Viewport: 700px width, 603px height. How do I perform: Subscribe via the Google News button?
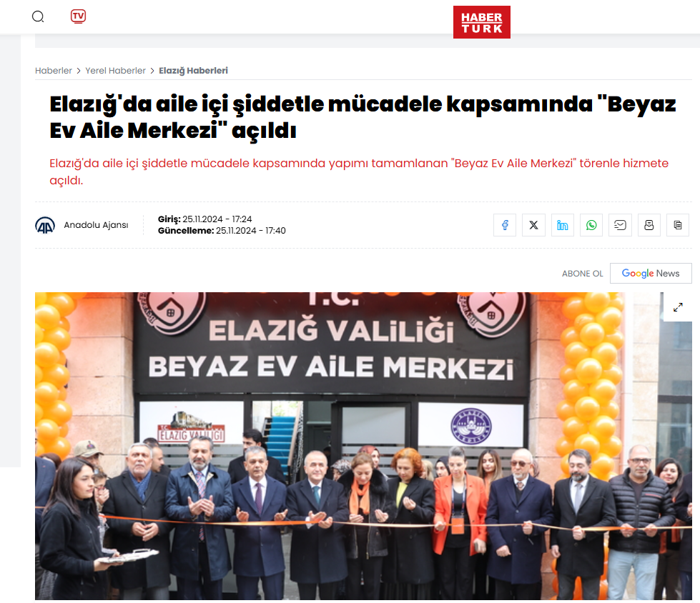[651, 274]
